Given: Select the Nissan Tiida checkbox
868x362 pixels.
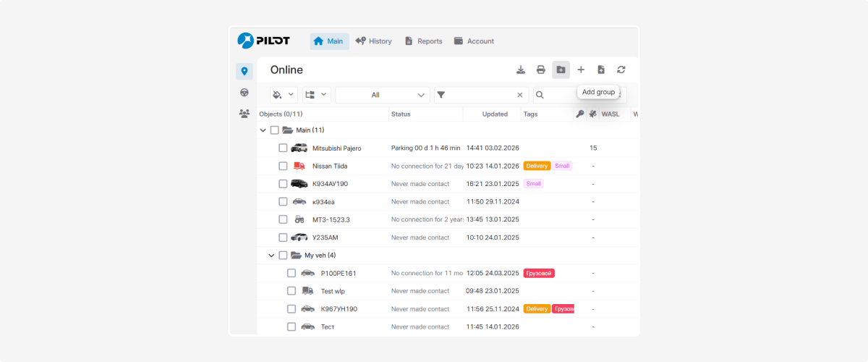Looking at the screenshot, I should 284,166.
